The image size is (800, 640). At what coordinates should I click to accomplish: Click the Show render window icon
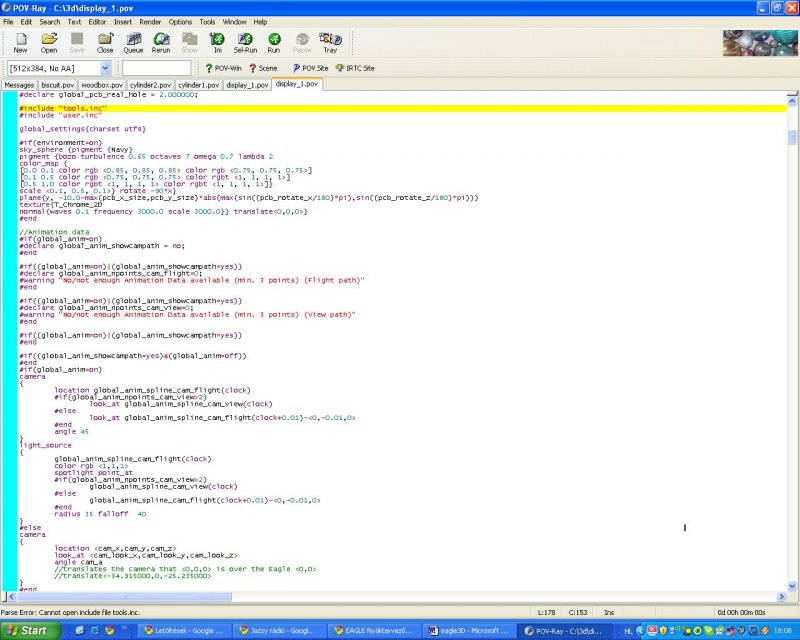click(189, 43)
